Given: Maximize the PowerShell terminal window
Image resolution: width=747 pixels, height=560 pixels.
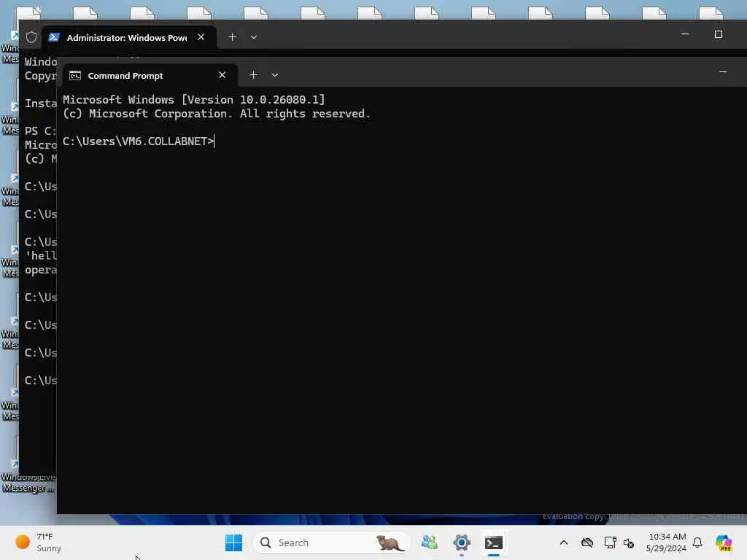Looking at the screenshot, I should (x=719, y=34).
